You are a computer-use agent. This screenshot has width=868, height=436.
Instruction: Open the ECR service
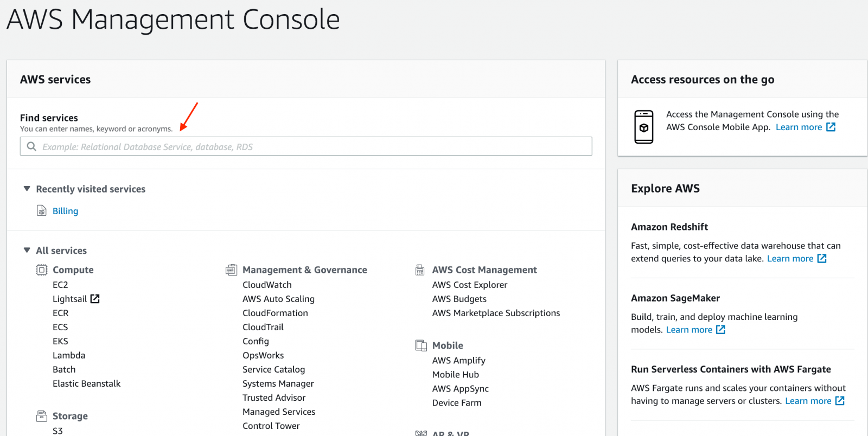pos(60,313)
